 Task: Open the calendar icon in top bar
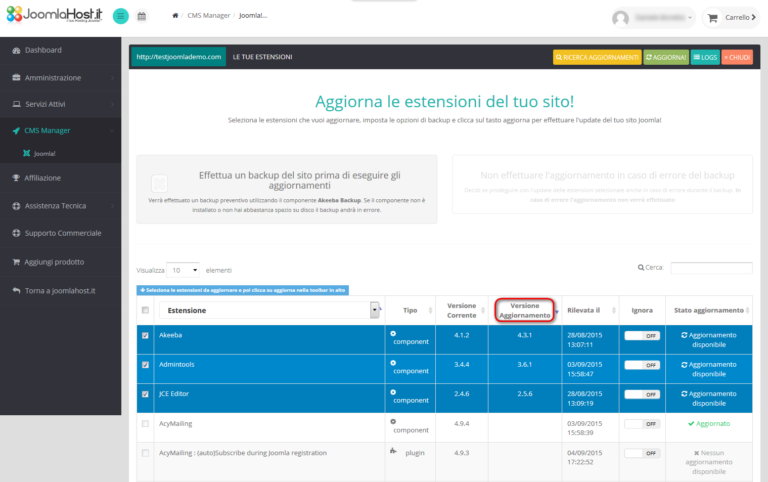[x=142, y=17]
